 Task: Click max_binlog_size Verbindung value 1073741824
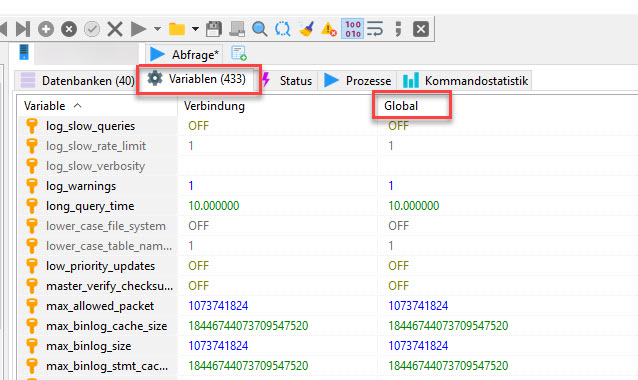218,346
